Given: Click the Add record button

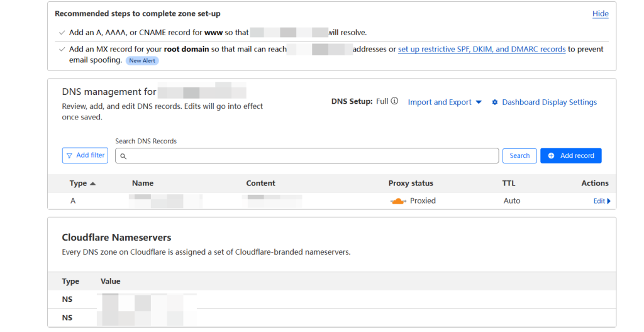Looking at the screenshot, I should [x=570, y=156].
